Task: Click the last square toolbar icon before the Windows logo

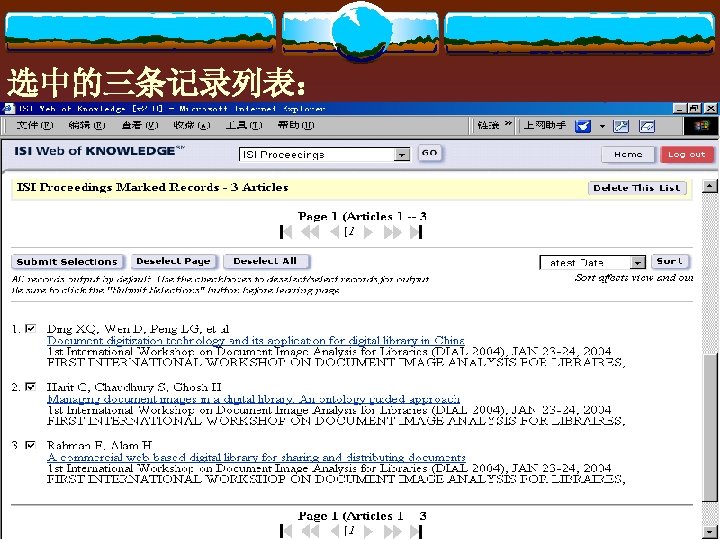Action: point(647,126)
